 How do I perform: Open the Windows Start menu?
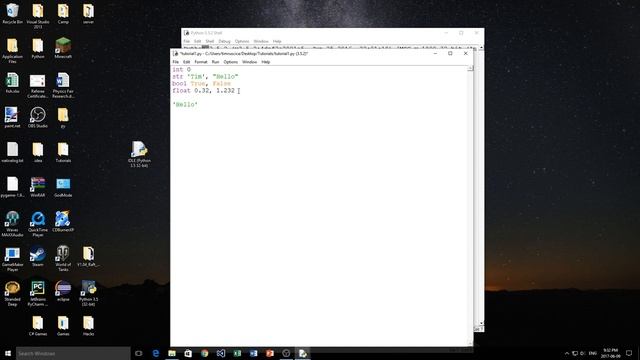point(8,353)
